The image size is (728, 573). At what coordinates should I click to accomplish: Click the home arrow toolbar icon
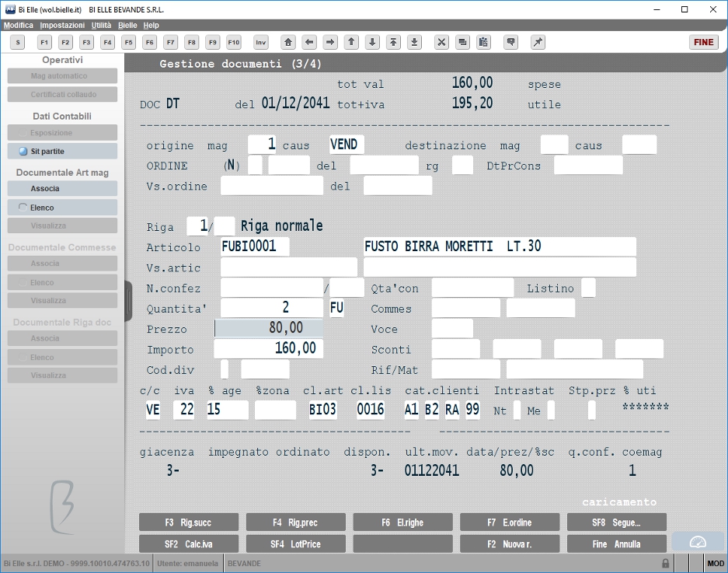point(288,42)
